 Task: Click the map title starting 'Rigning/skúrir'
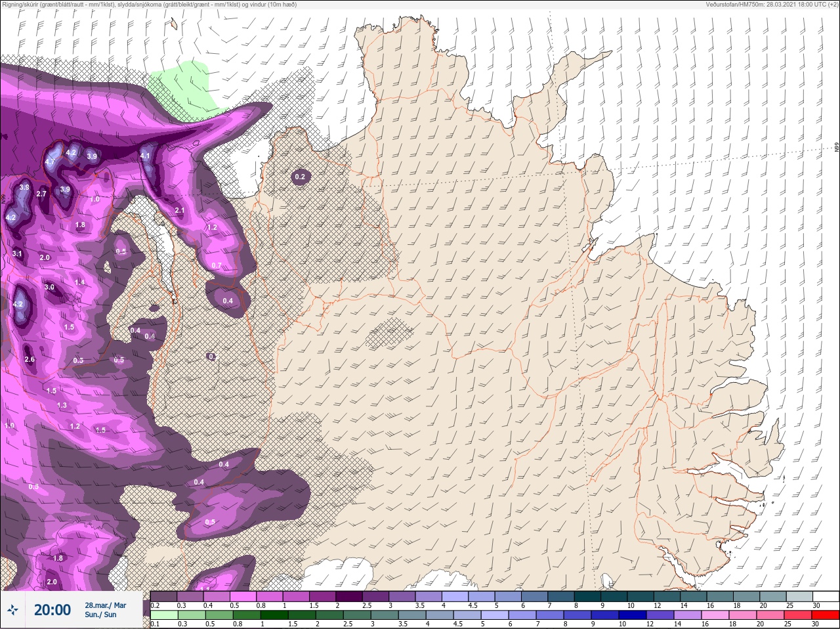[150, 5]
